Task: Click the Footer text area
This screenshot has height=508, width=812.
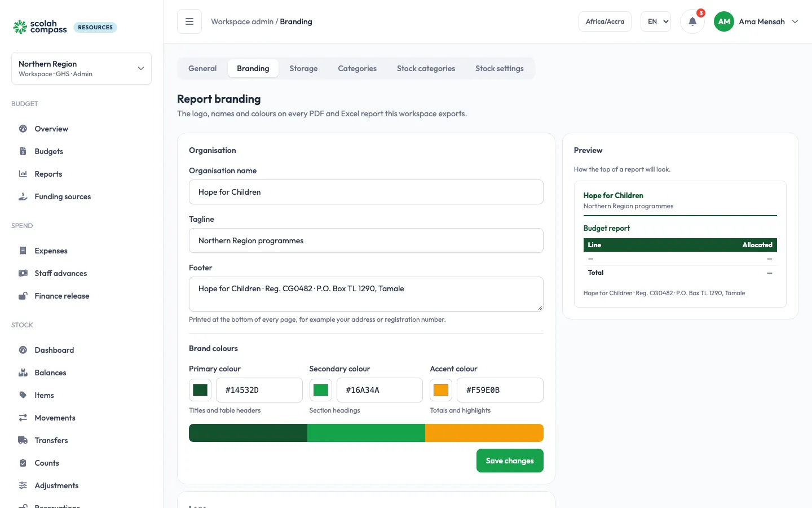Action: pyautogui.click(x=366, y=294)
